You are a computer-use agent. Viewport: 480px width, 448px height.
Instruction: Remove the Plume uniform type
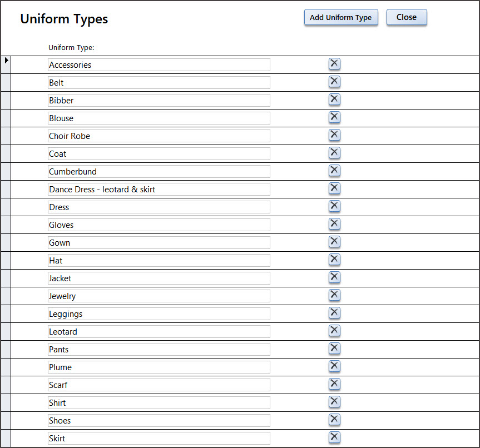coord(334,366)
